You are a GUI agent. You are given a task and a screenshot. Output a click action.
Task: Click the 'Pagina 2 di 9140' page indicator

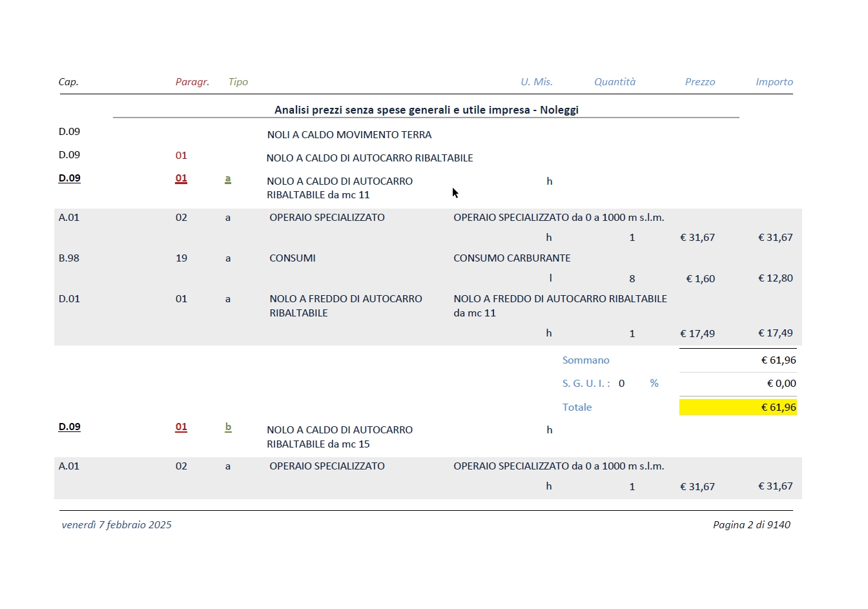pos(752,525)
